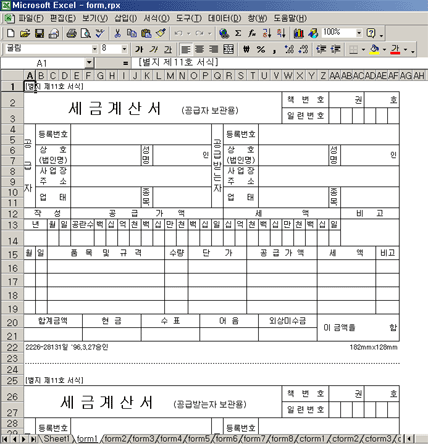Open Office Assistant help question icon

371,33
